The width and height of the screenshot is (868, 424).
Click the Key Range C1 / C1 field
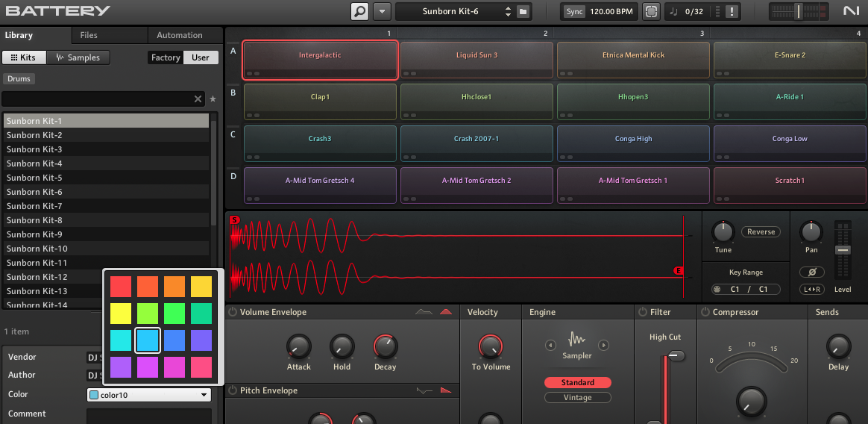tap(746, 290)
